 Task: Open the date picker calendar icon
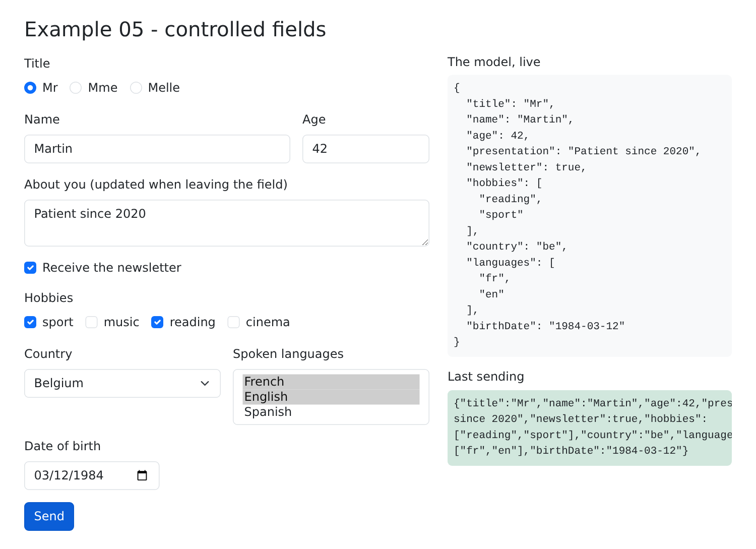[142, 475]
